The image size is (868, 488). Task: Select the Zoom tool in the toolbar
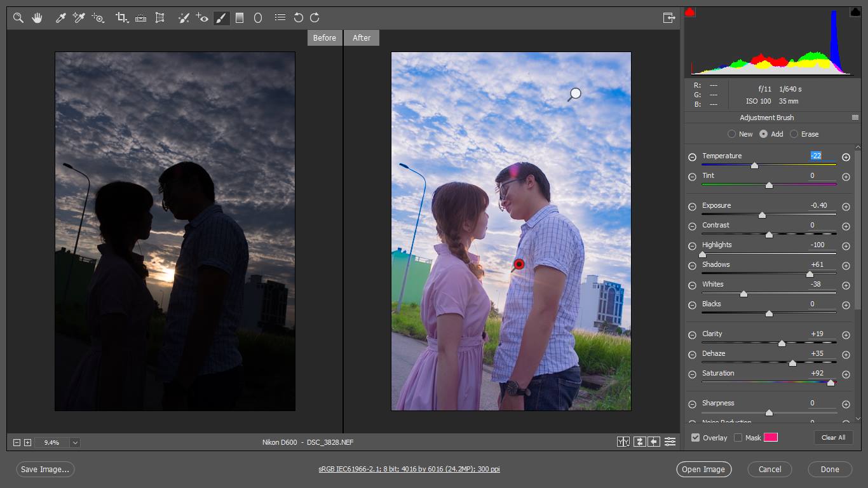coord(18,18)
